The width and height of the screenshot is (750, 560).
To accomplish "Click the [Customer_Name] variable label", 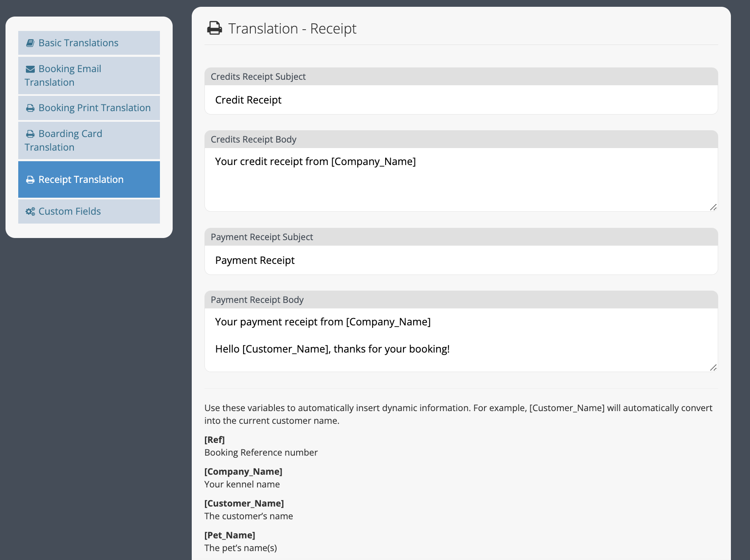I will [x=244, y=503].
